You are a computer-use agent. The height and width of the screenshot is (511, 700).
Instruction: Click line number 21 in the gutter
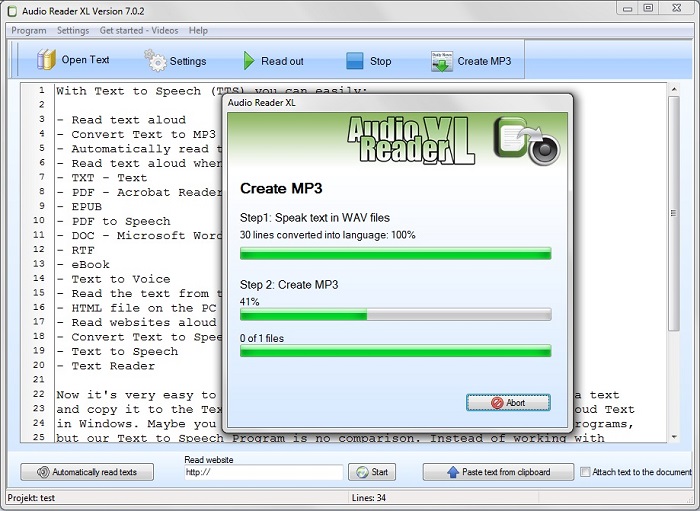coord(39,380)
